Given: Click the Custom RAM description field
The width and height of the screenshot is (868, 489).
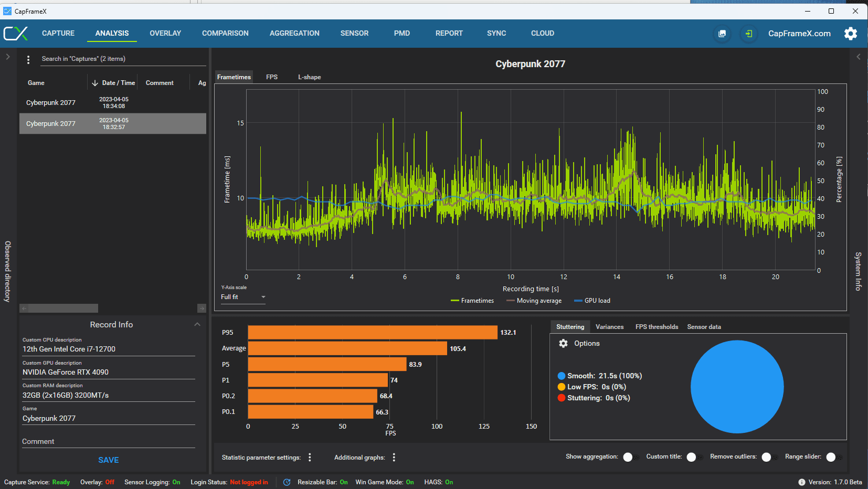Looking at the screenshot, I should pos(109,395).
